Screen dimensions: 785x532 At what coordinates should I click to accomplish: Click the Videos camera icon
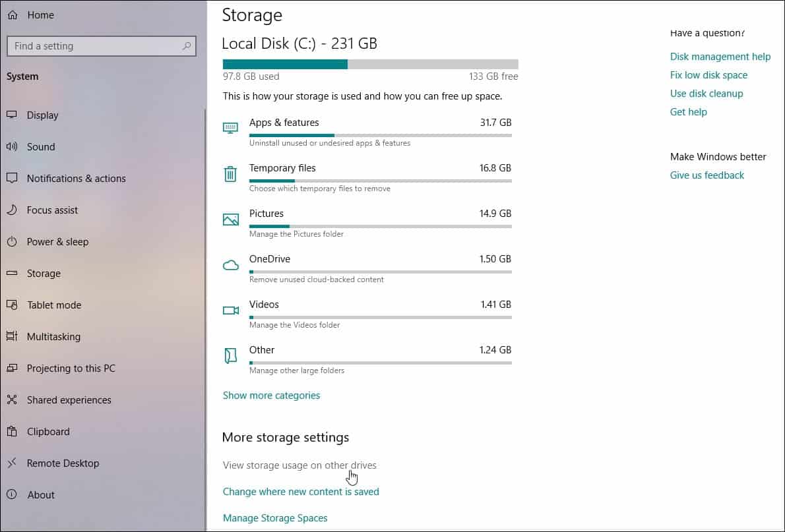[230, 310]
